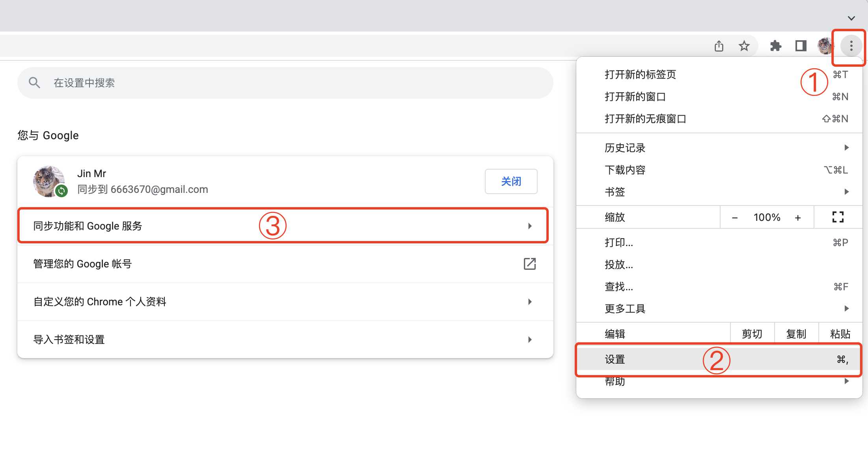The width and height of the screenshot is (868, 452).
Task: Open the Extensions puzzle icon
Action: point(775,46)
